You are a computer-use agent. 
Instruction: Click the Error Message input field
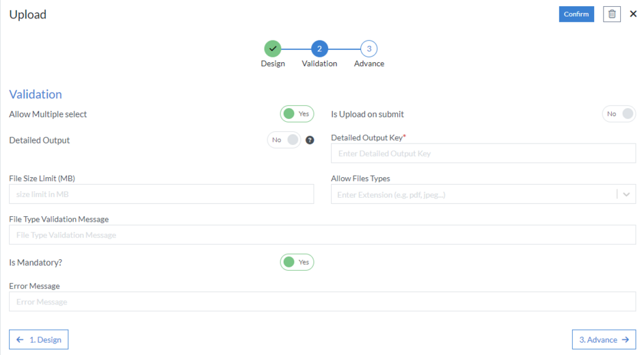322,302
